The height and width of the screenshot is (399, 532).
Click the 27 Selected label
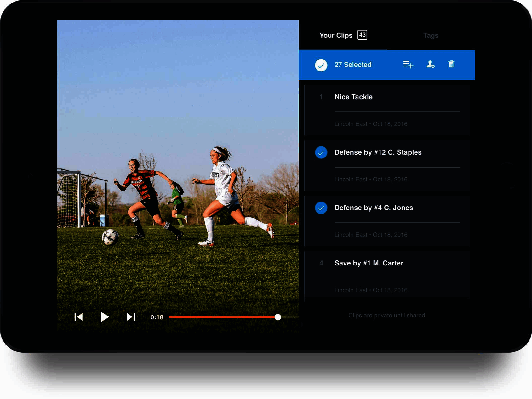coord(353,65)
